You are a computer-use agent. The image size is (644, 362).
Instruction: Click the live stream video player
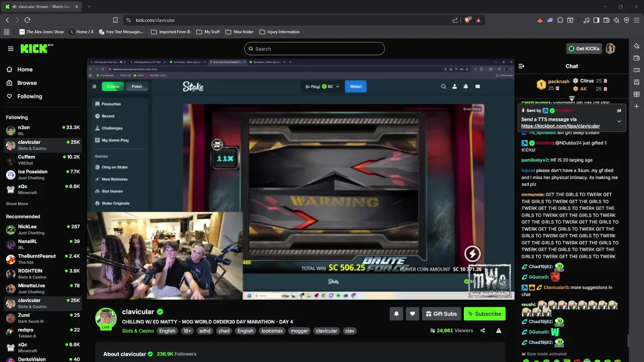coord(300,179)
